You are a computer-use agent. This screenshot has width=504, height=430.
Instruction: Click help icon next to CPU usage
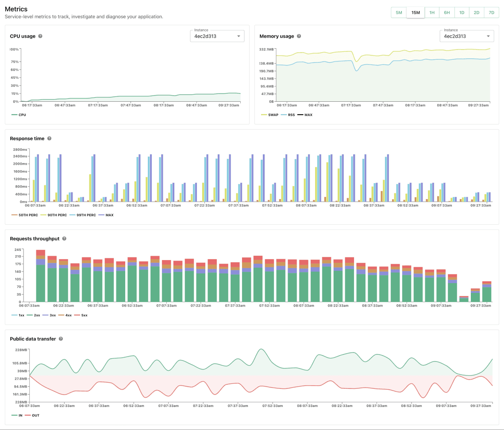click(40, 36)
